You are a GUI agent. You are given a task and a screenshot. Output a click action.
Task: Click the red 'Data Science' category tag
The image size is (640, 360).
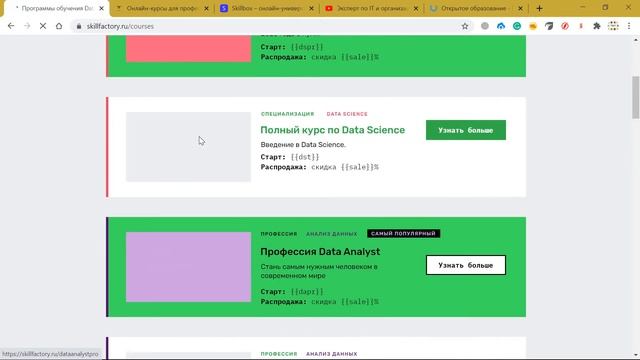(x=347, y=114)
